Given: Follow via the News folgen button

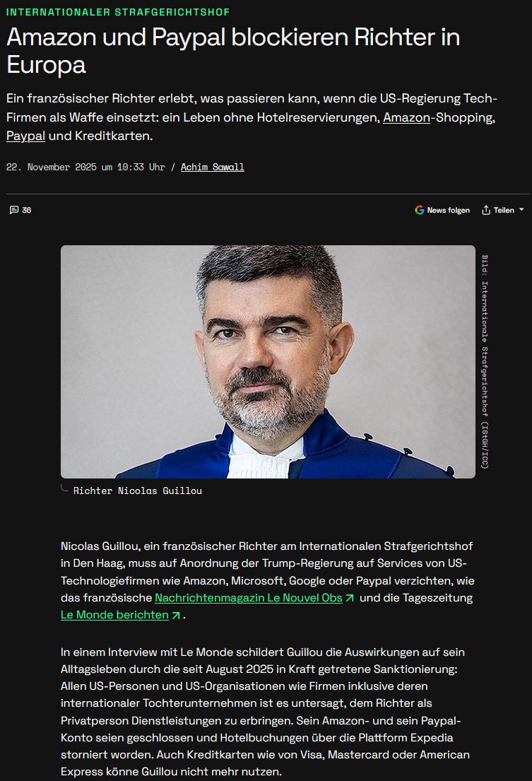Looking at the screenshot, I should coord(442,210).
